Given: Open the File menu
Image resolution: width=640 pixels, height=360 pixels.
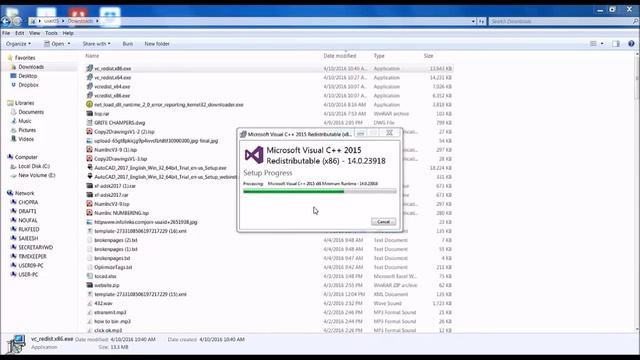Looking at the screenshot, I should coord(6,33).
